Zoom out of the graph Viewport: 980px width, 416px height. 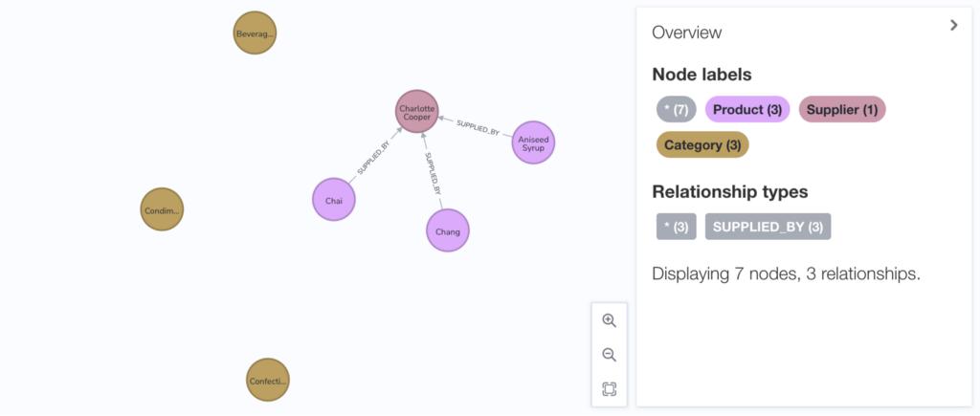tap(609, 355)
